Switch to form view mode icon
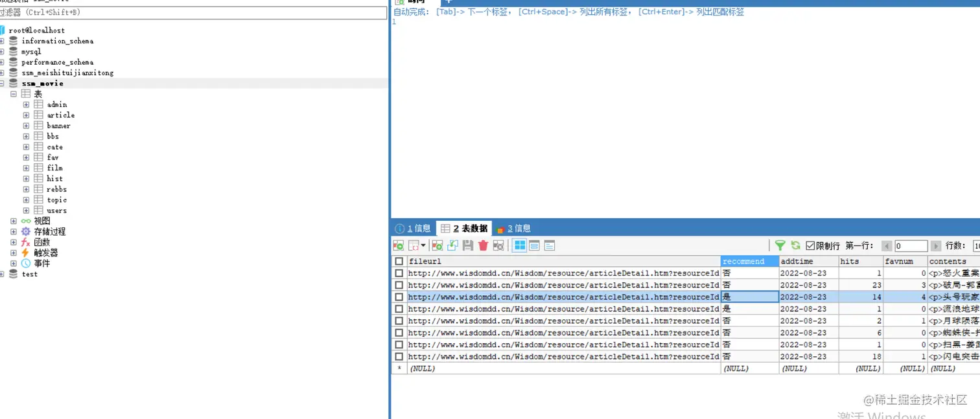980x419 pixels. pyautogui.click(x=535, y=245)
